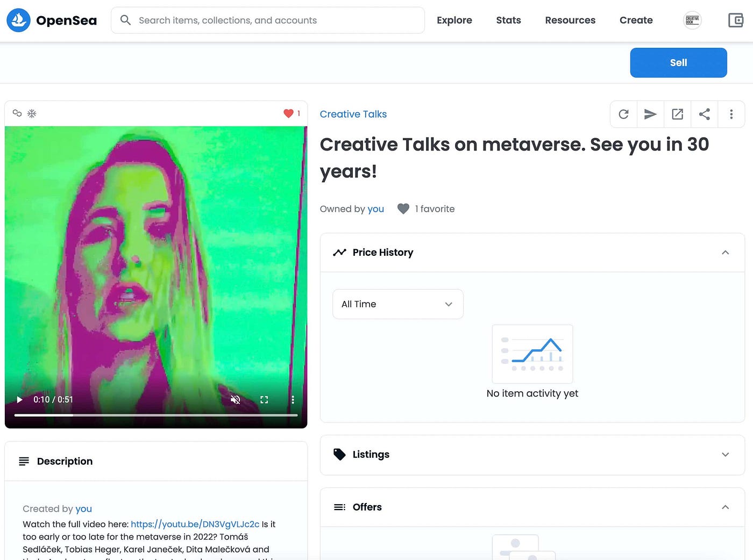Open the Create menu item
753x560 pixels.
636,20
